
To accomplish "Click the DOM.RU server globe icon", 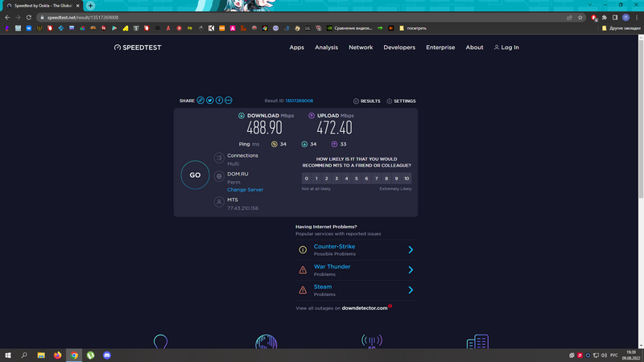I will coord(219,176).
